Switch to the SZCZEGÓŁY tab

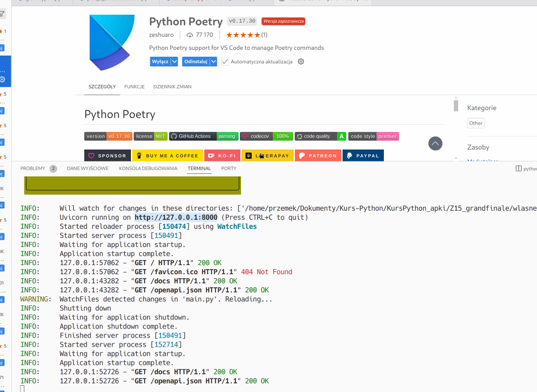tap(102, 87)
